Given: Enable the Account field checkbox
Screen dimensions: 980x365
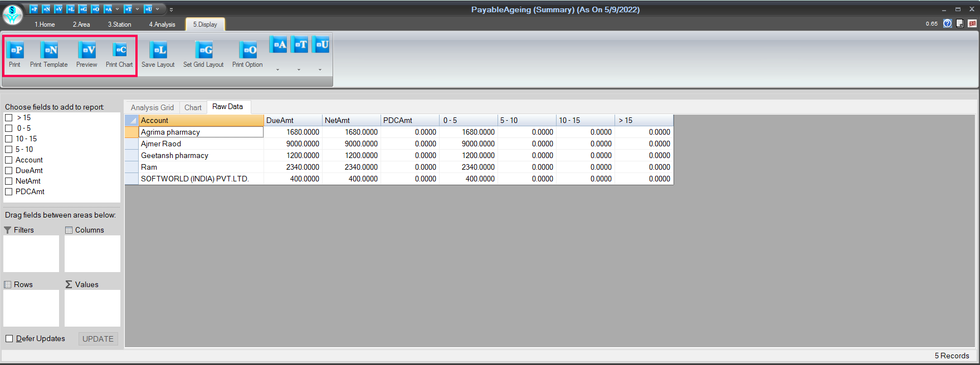Looking at the screenshot, I should pos(9,160).
